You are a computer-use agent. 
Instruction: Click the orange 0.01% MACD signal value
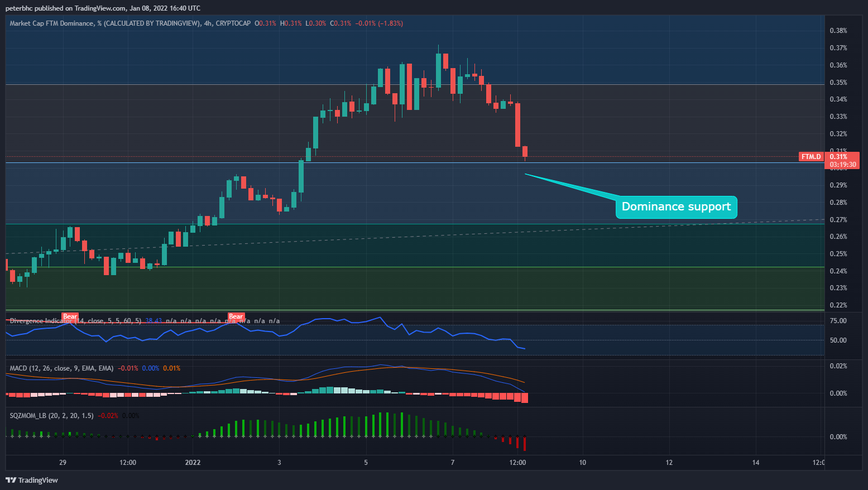(x=172, y=368)
